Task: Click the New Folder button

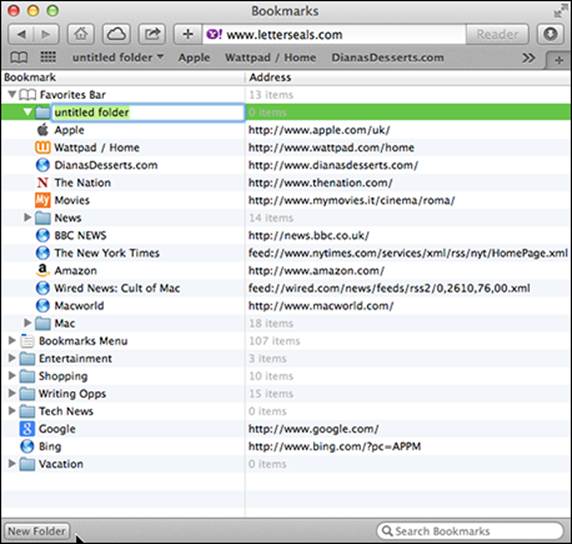Action: [x=36, y=531]
